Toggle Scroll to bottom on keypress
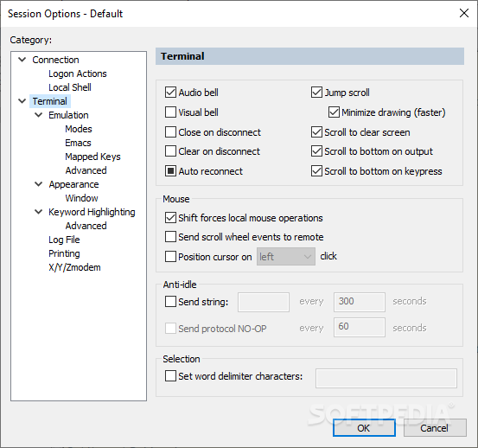478x448 pixels. [x=316, y=171]
